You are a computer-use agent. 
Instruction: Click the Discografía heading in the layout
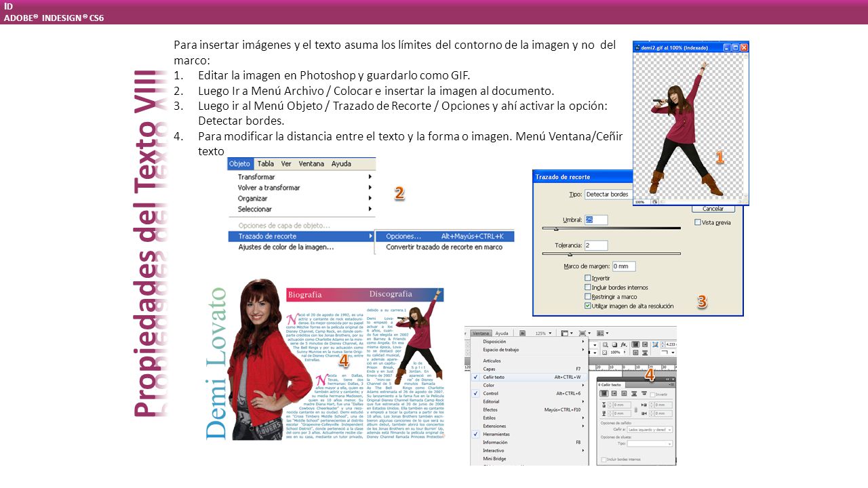point(391,294)
